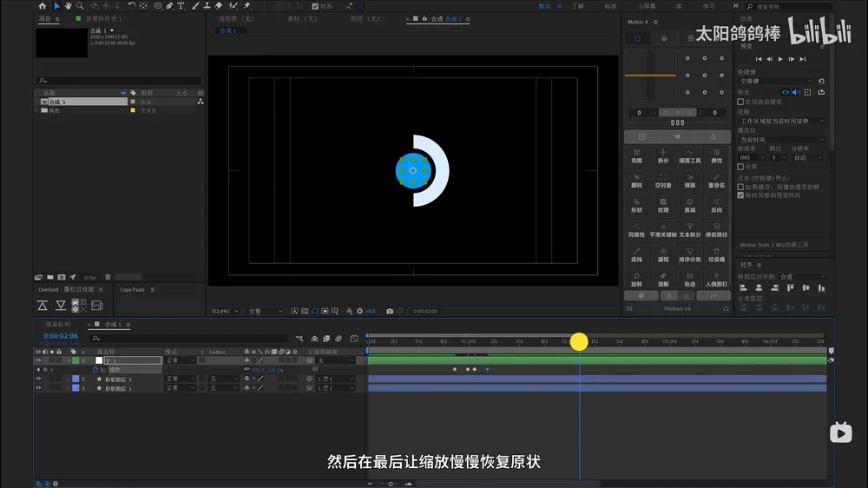Select the Eraser tool
The height and width of the screenshot is (488, 868).
tap(219, 6)
